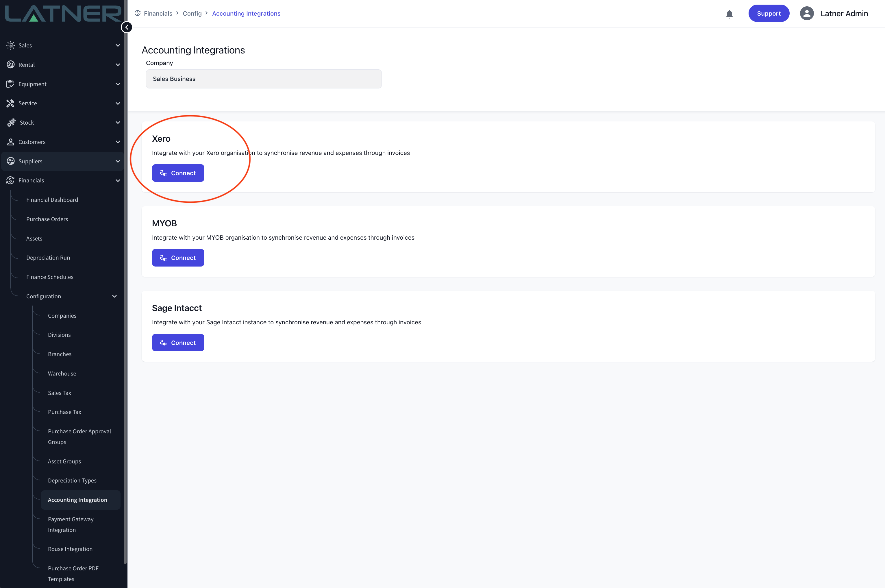885x588 pixels.
Task: Open Depreciation Run page
Action: (48, 258)
